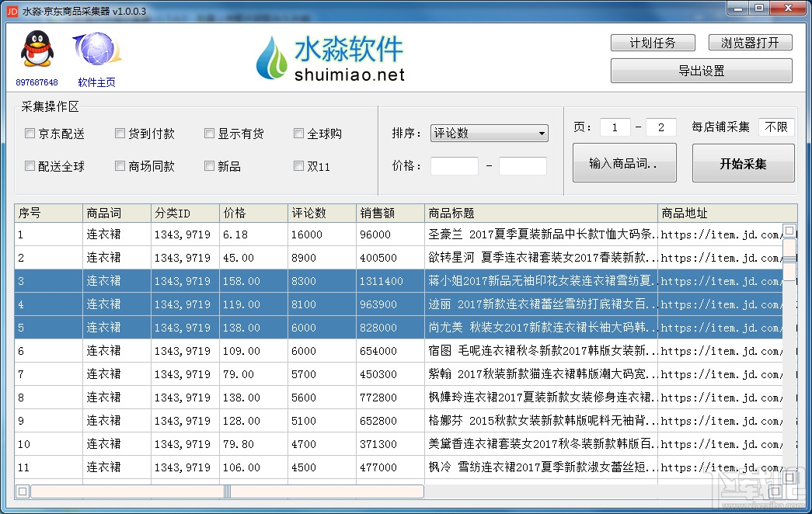This screenshot has height=514, width=812.
Task: Click the minimum price input field
Action: 454,166
